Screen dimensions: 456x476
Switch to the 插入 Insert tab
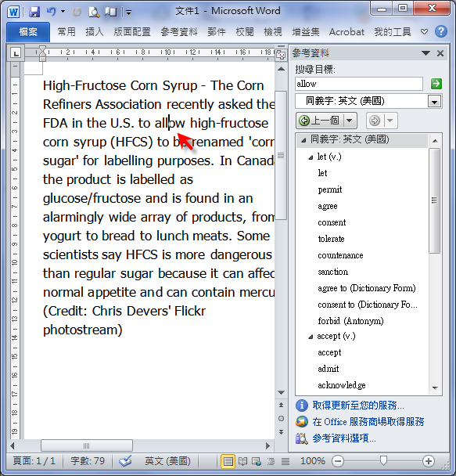pyautogui.click(x=95, y=31)
